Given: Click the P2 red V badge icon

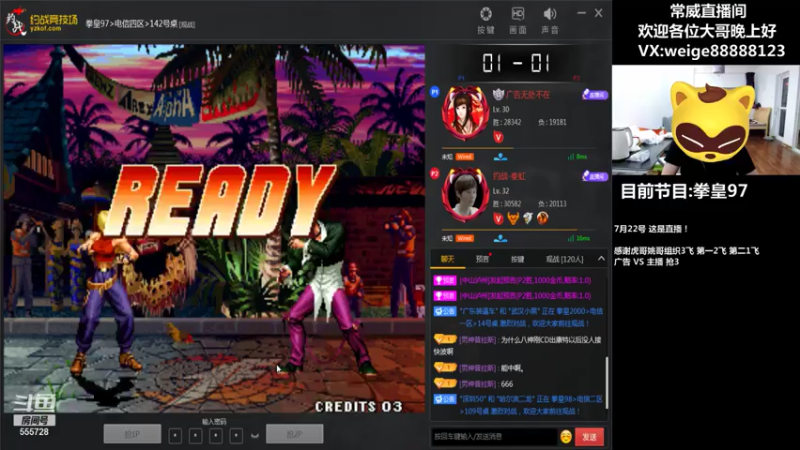Looking at the screenshot, I should coord(498,218).
